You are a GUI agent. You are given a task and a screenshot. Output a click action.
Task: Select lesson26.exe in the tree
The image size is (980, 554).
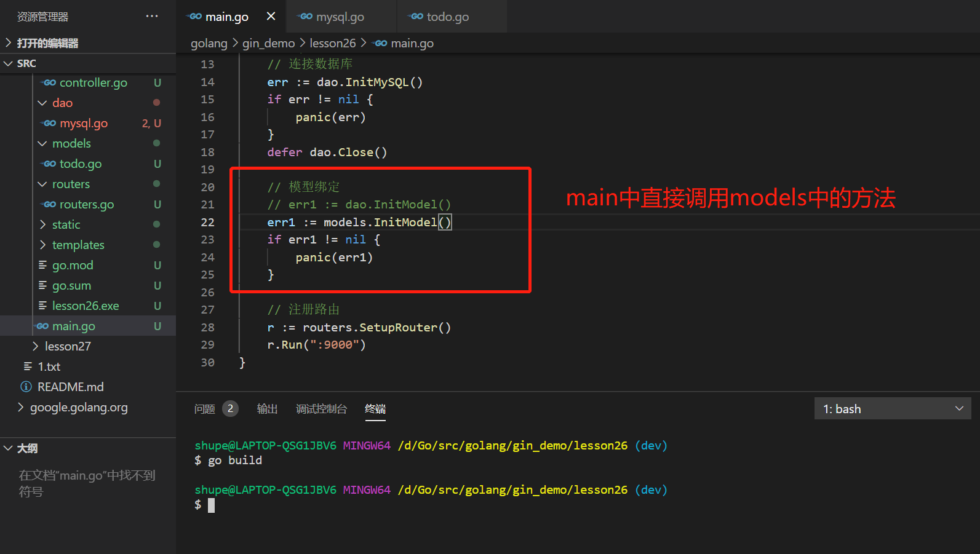[x=86, y=306]
